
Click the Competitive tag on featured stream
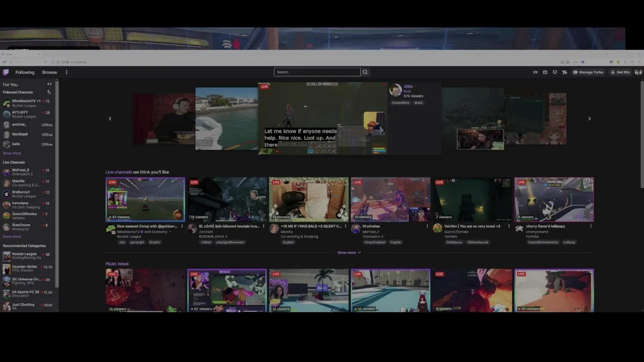pyautogui.click(x=400, y=103)
